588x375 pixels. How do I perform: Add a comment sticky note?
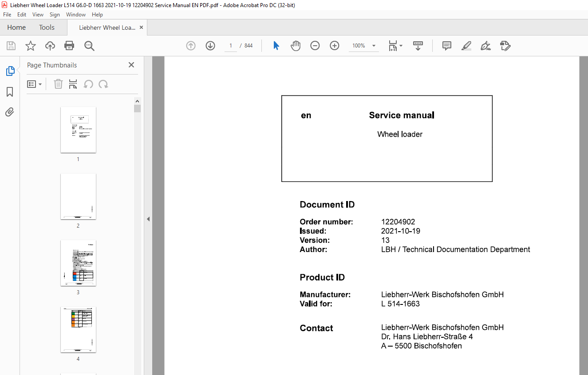point(447,46)
